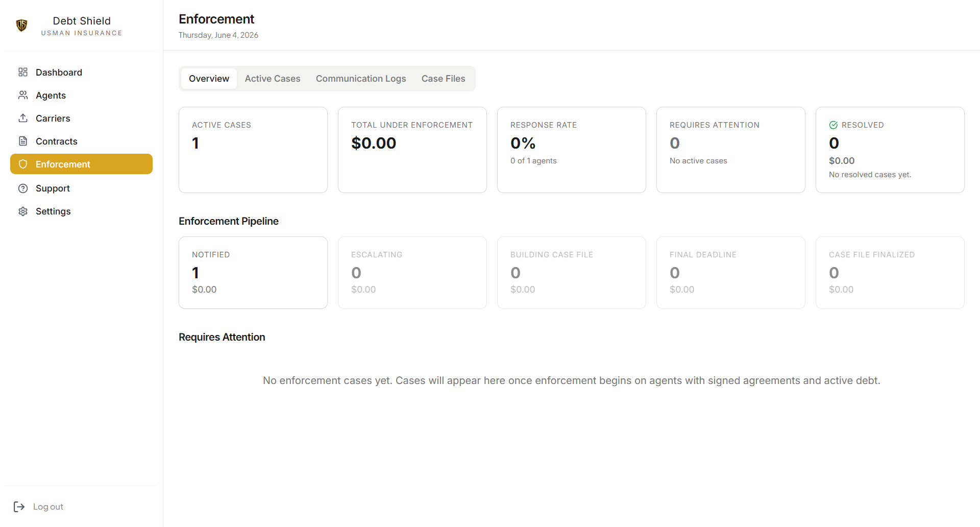Select the Overview tab
The width and height of the screenshot is (980, 527).
pyautogui.click(x=209, y=79)
